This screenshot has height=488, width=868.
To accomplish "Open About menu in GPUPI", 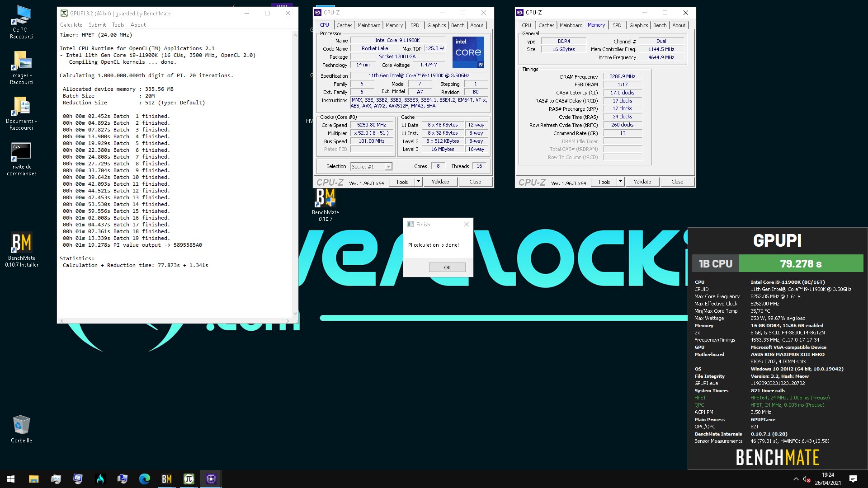I will [138, 25].
